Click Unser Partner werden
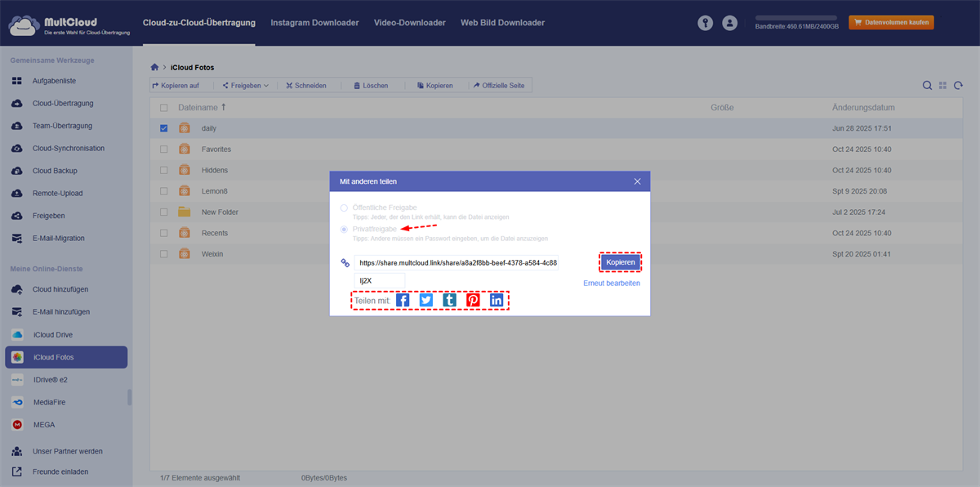This screenshot has width=980, height=487. [66, 451]
